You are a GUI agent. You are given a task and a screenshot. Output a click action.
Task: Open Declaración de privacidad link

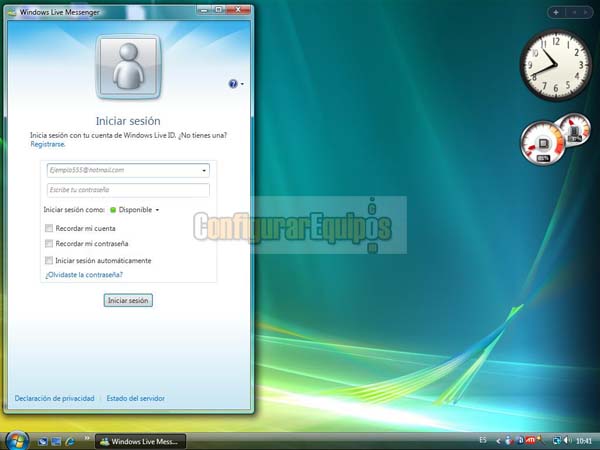(54, 398)
